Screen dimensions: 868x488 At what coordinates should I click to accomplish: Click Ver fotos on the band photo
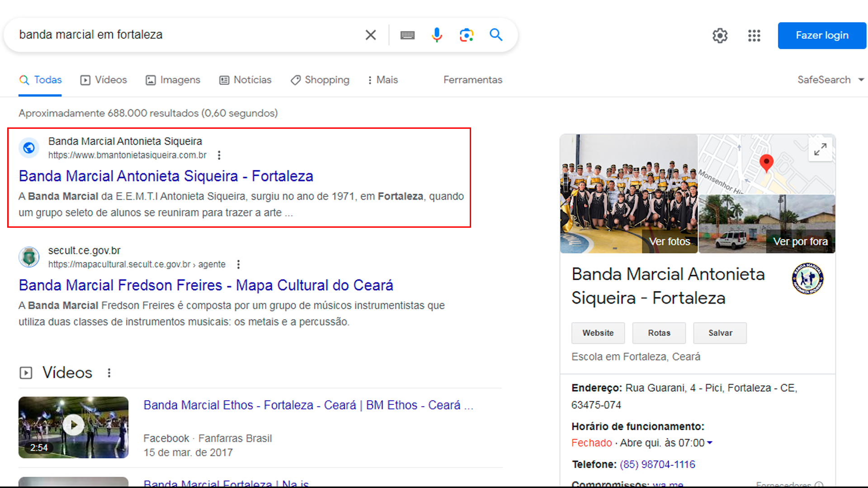tap(670, 242)
